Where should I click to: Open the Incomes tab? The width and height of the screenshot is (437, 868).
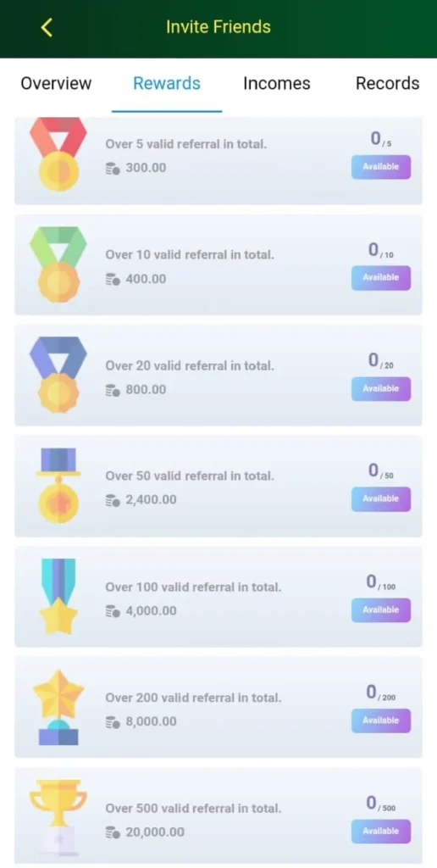tap(277, 84)
